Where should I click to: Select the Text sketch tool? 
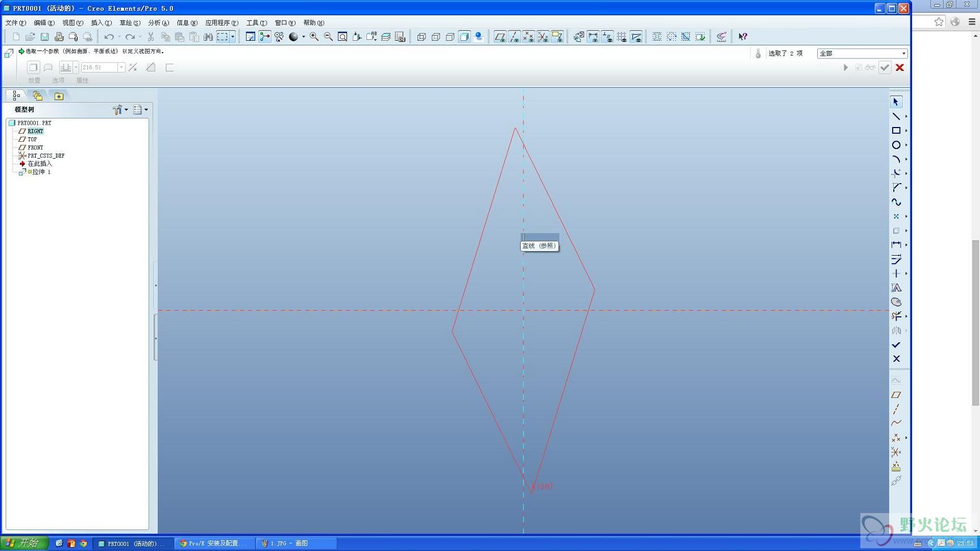click(896, 288)
